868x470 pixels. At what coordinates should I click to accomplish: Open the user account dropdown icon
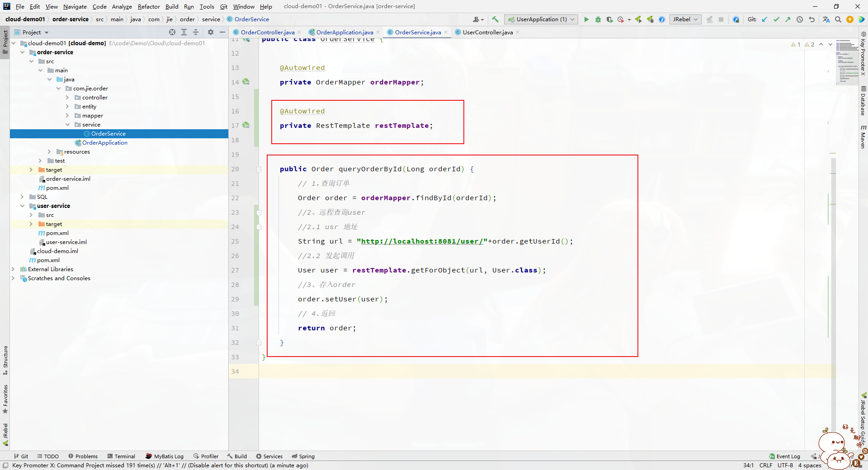click(478, 19)
